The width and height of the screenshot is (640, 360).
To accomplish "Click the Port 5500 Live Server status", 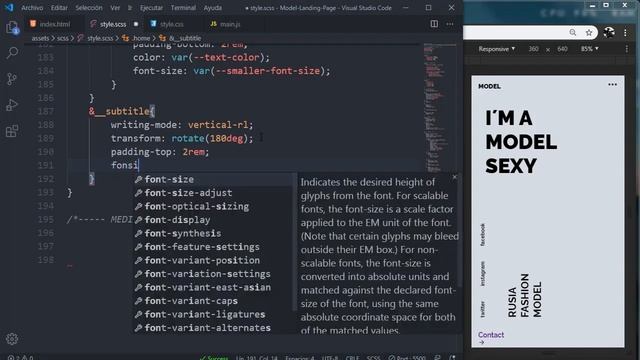I will click(x=407, y=357).
